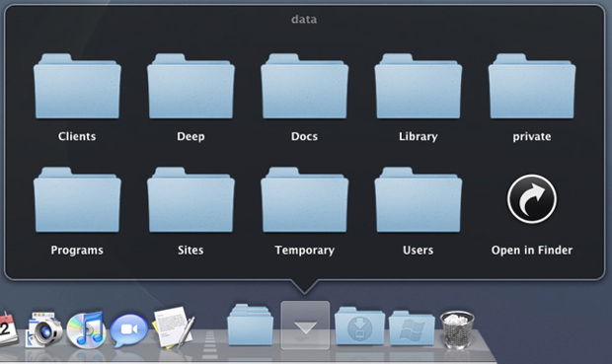Viewport: 612px width, 364px height.
Task: Launch iChat from the Dock
Action: pos(128,330)
